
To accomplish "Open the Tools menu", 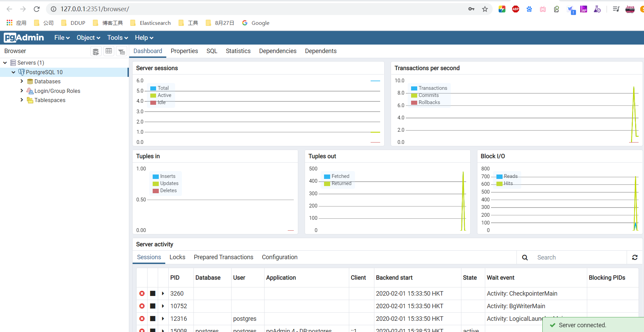I will click(x=118, y=38).
